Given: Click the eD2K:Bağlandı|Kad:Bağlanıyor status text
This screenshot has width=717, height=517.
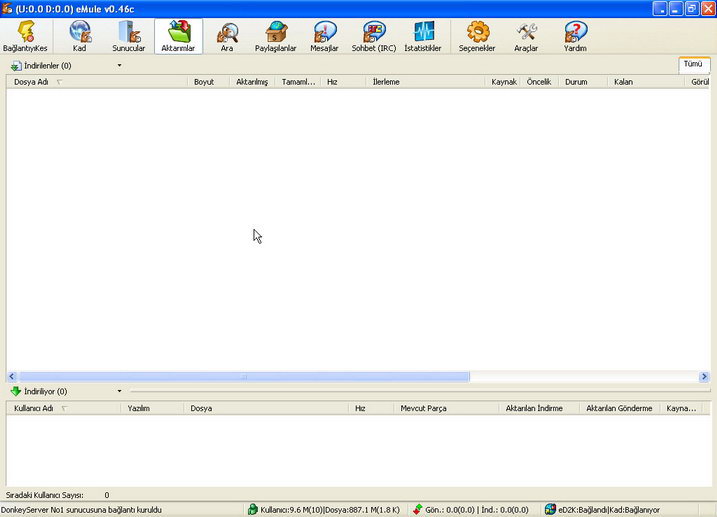Looking at the screenshot, I should tap(609, 510).
